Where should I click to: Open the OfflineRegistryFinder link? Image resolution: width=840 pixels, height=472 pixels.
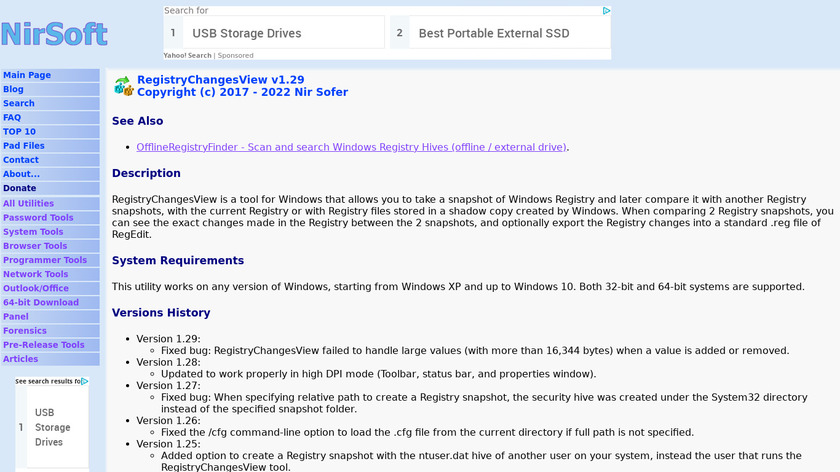pos(351,147)
